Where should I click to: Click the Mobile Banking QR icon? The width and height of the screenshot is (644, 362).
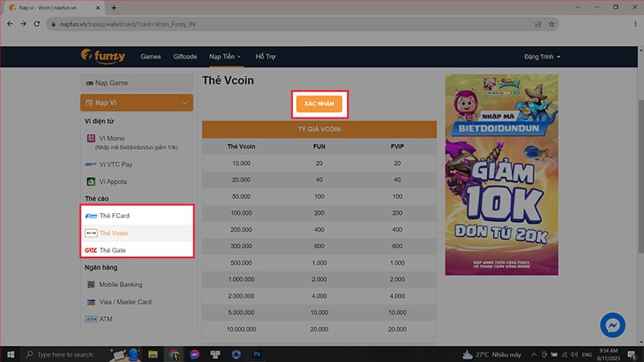tap(91, 285)
